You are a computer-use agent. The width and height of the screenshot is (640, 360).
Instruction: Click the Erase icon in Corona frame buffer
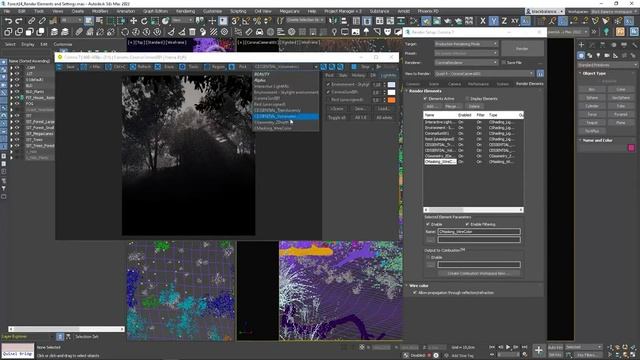pyautogui.click(x=158, y=67)
